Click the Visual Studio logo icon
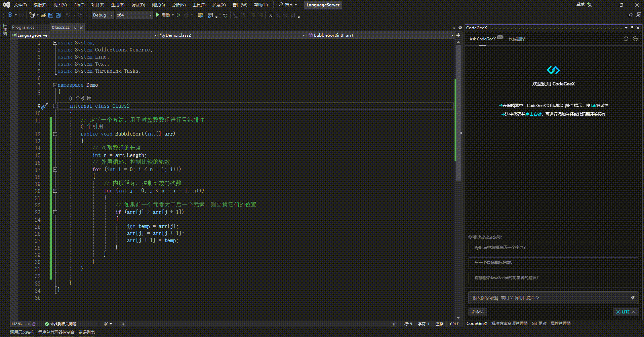Viewport: 644px width, 337px height. [x=6, y=5]
